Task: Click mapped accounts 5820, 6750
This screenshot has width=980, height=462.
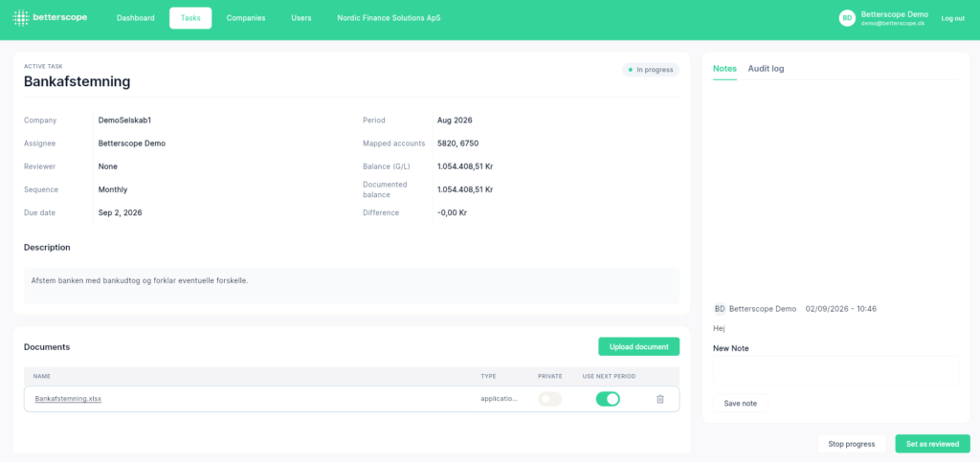Action: point(457,143)
